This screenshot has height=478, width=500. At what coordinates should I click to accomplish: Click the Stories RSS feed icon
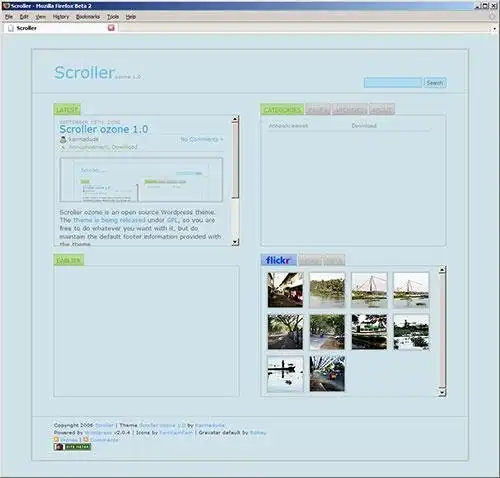(x=57, y=440)
